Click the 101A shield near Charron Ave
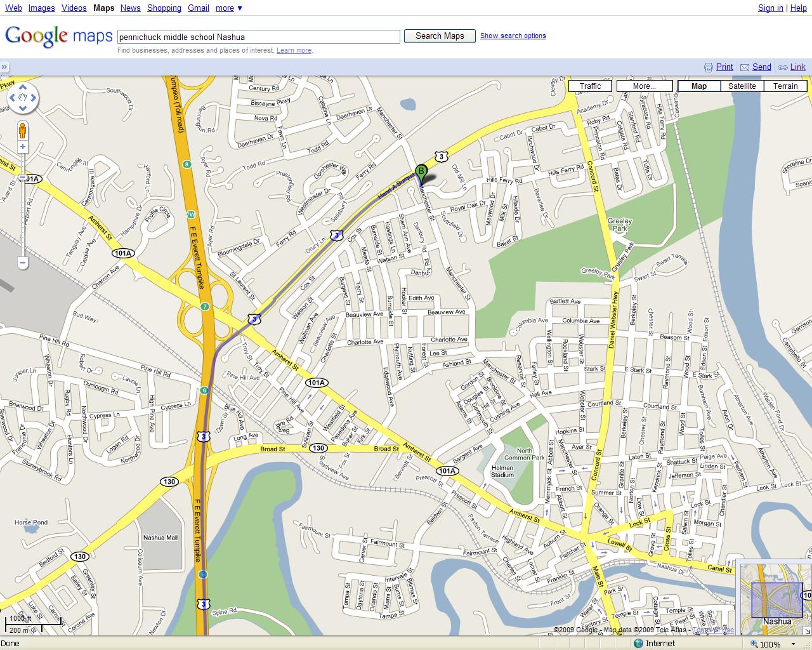Image resolution: width=812 pixels, height=650 pixels. coord(122,253)
